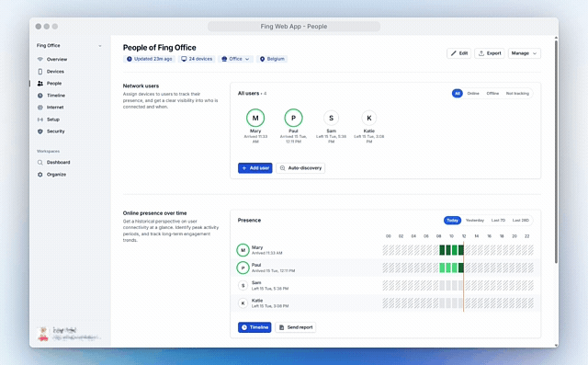Click the Add user button
This screenshot has width=588, height=365.
(x=255, y=168)
